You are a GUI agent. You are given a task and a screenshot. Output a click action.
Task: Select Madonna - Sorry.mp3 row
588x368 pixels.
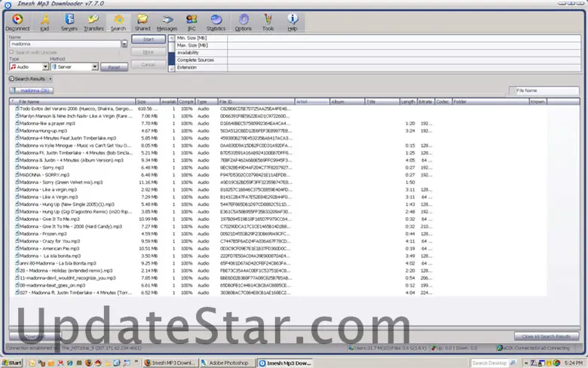277,167
